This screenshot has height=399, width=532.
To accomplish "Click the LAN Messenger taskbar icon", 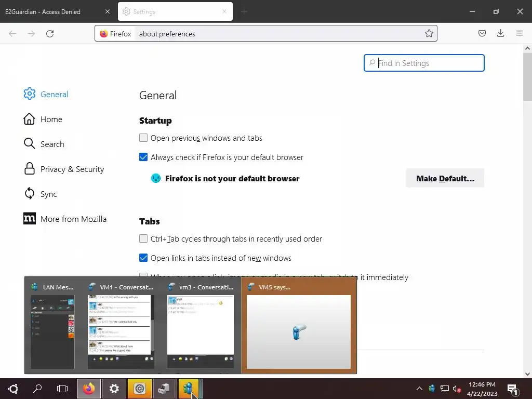I will 189,389.
